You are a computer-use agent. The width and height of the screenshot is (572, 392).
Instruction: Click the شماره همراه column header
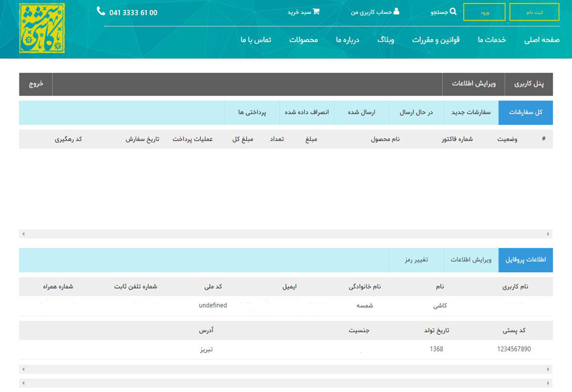pos(58,287)
